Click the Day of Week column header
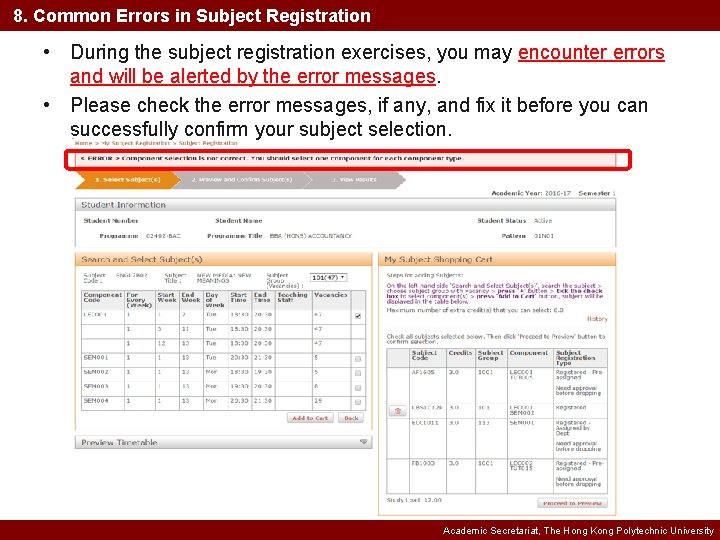This screenshot has height=540, width=720. pos(214,300)
